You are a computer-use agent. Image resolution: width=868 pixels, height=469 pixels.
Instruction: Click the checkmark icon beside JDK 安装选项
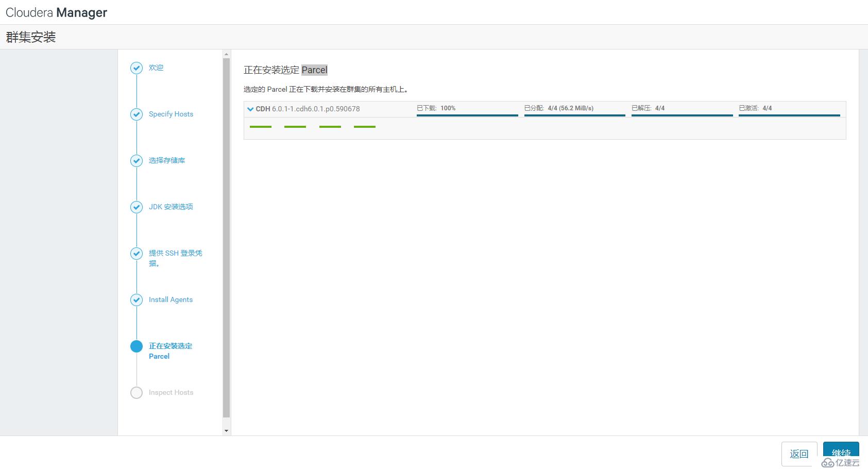[137, 207]
